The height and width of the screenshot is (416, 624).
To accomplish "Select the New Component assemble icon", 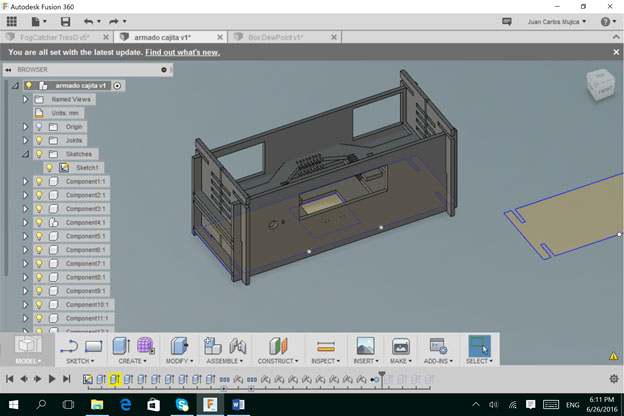I will pyautogui.click(x=213, y=346).
